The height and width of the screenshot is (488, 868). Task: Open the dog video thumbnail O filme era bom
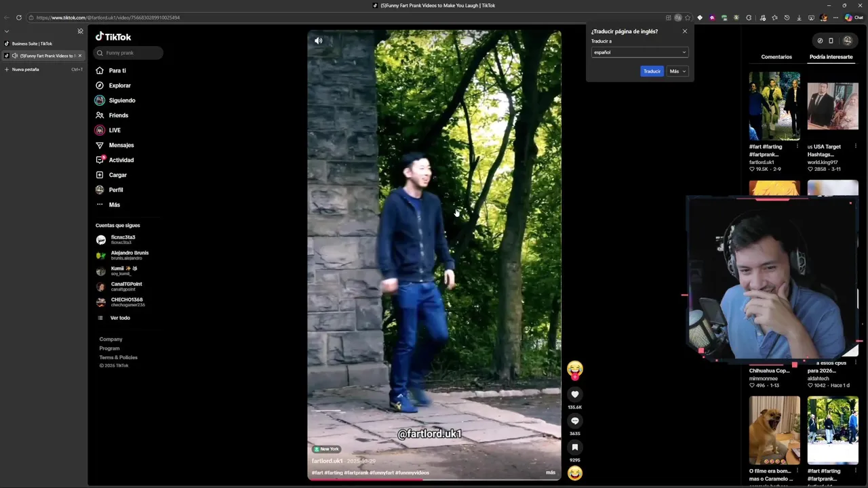coord(774,430)
